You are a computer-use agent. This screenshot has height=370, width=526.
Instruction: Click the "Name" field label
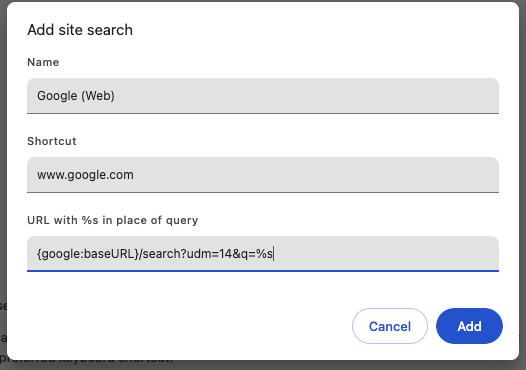point(43,62)
